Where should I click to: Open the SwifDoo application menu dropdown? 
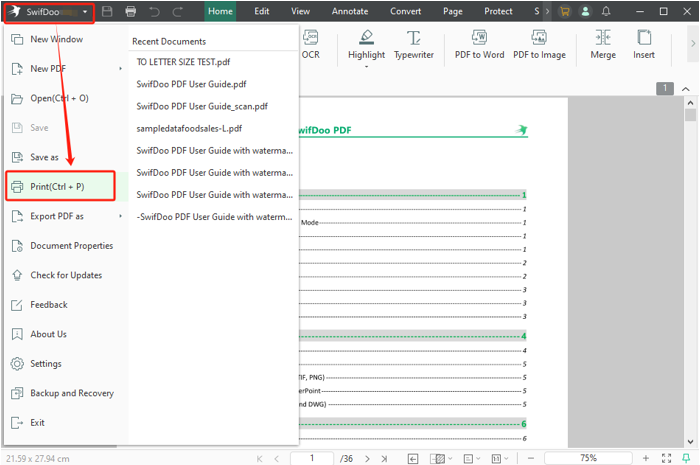pos(49,12)
